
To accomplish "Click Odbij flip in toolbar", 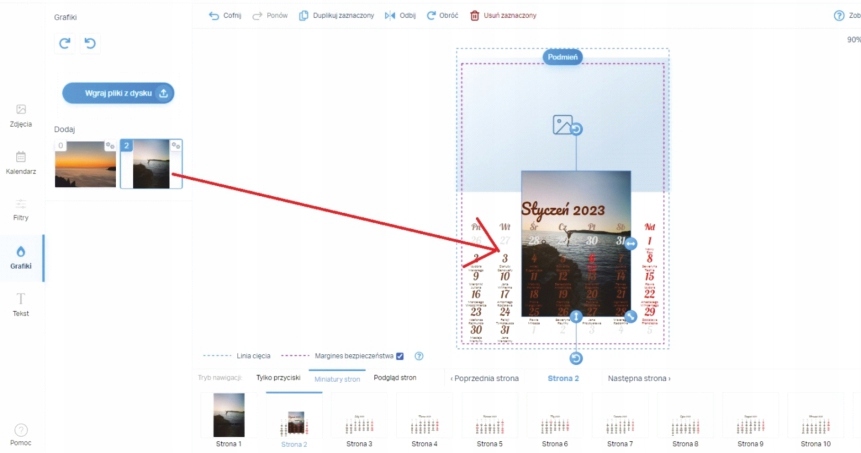I will (x=400, y=15).
